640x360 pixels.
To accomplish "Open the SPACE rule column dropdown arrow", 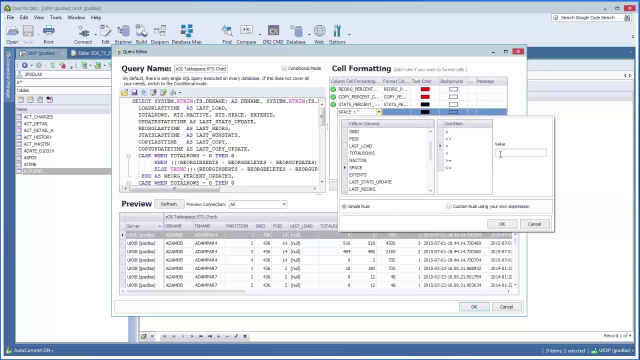I will pos(379,112).
